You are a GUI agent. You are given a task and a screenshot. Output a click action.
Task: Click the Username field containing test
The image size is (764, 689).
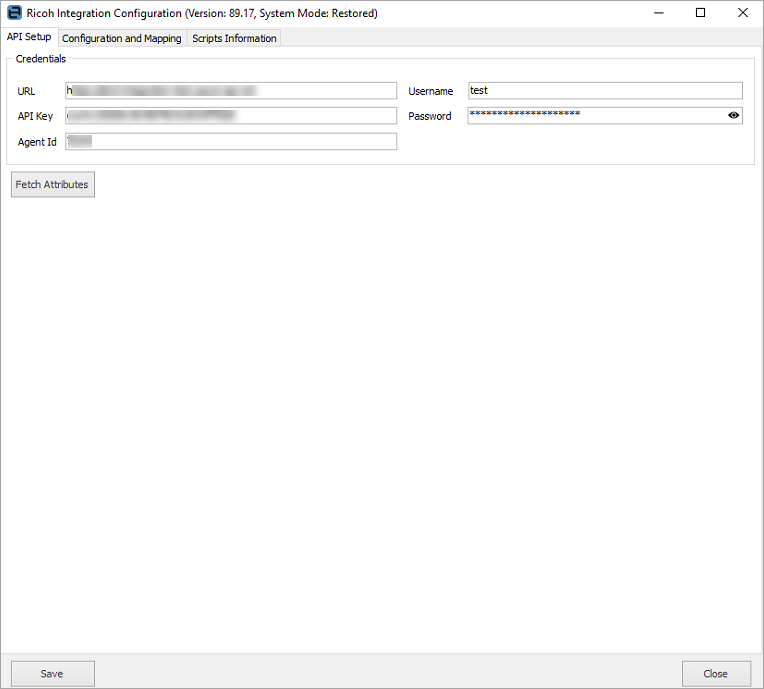click(605, 91)
